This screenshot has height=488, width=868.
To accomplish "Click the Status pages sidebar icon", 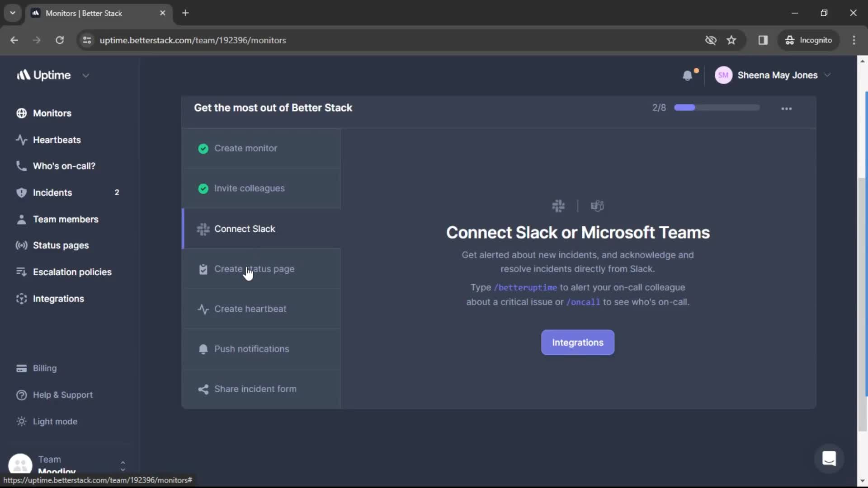I will coord(21,245).
